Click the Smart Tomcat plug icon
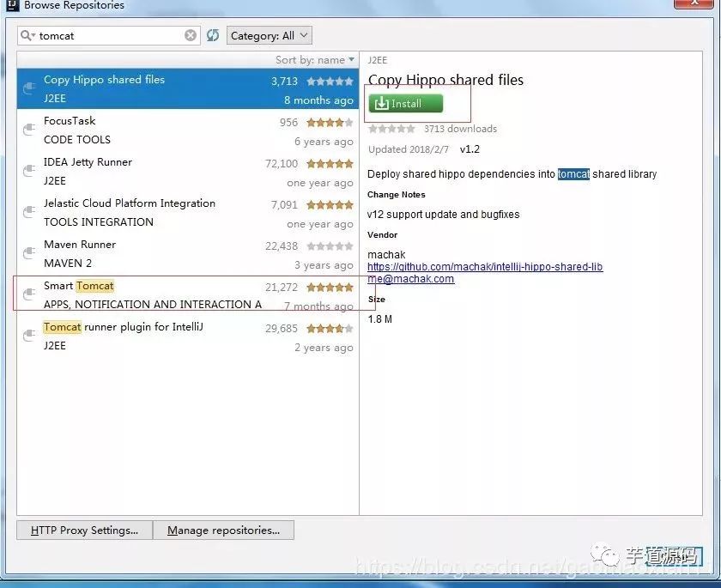The width and height of the screenshot is (721, 588). 29,294
